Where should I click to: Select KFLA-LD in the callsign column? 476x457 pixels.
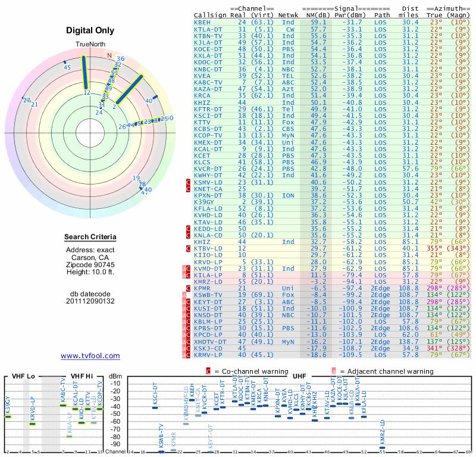(208, 209)
